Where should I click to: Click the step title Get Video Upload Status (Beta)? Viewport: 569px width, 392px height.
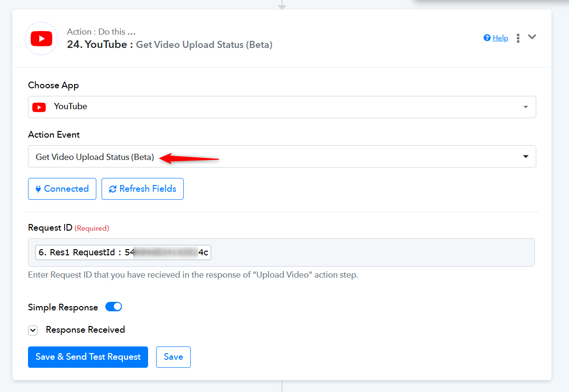[x=204, y=45]
